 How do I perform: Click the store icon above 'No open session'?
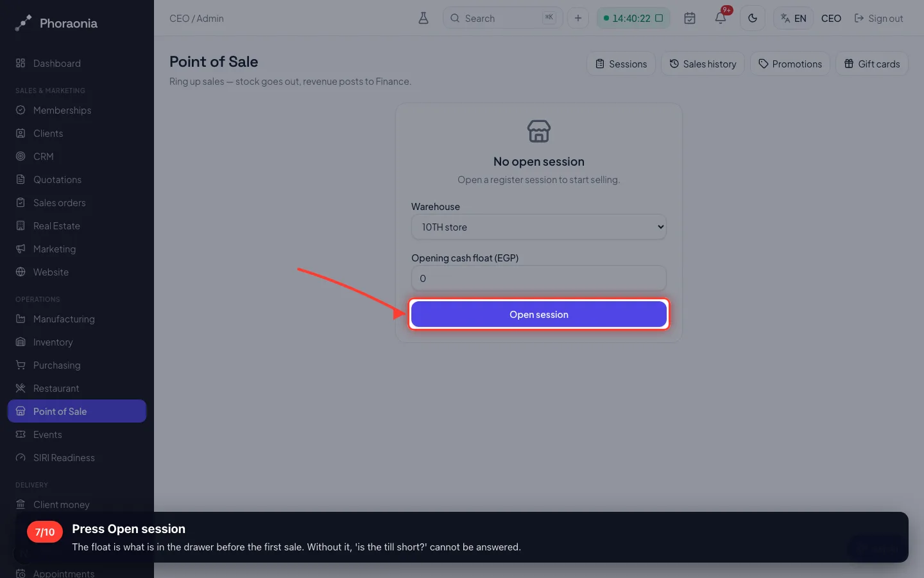tap(539, 131)
